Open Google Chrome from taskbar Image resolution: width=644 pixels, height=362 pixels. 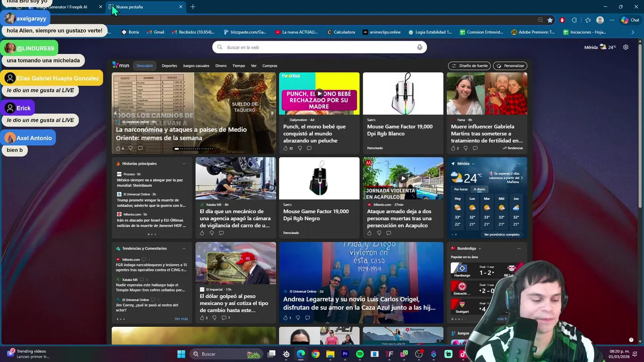point(315,354)
